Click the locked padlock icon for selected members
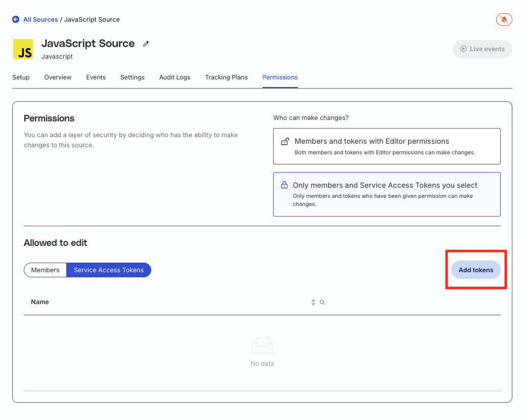Image resolution: width=526 pixels, height=420 pixels. tap(284, 185)
